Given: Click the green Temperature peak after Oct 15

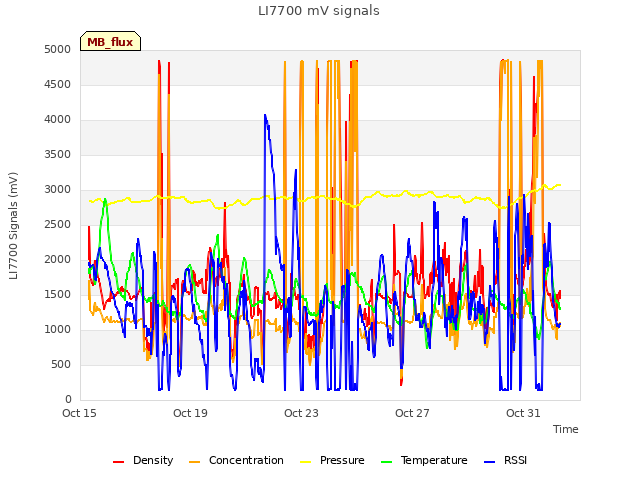Looking at the screenshot, I should pyautogui.click(x=105, y=200).
